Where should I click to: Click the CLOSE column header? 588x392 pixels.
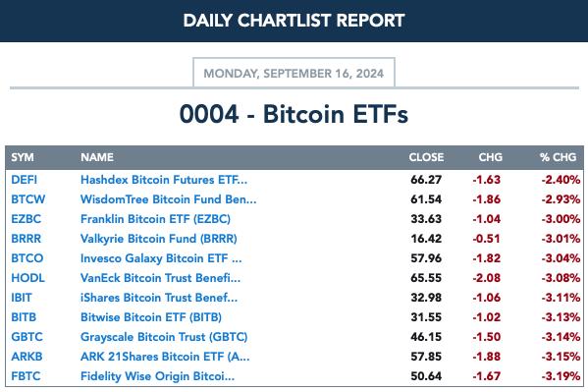(426, 157)
